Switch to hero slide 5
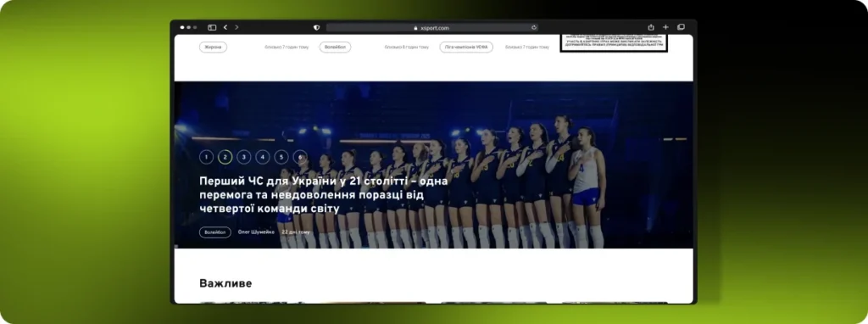 point(281,157)
